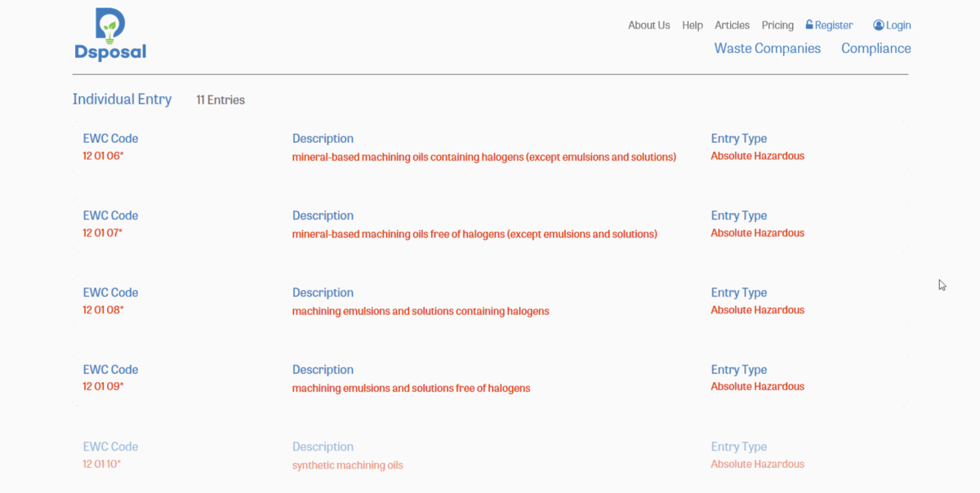Viewport: 980px width, 493px height.
Task: Click the user icon beside Login
Action: [879, 25]
